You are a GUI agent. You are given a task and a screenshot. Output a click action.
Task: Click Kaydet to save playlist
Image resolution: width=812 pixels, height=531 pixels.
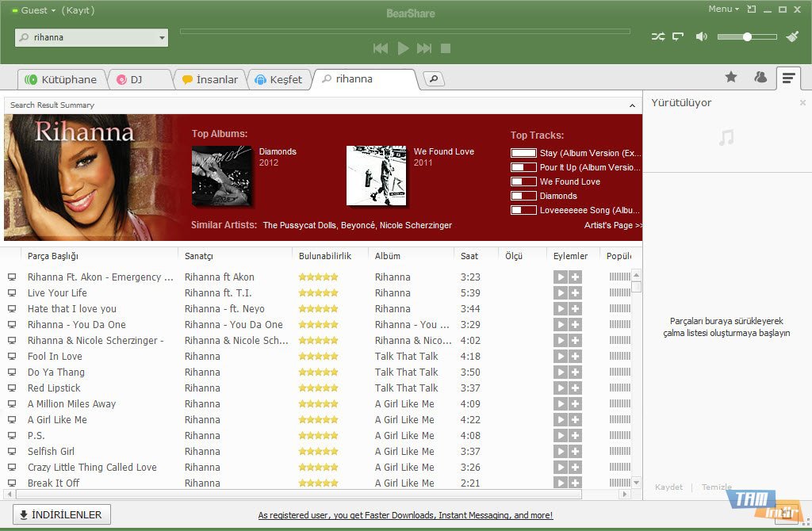click(668, 487)
